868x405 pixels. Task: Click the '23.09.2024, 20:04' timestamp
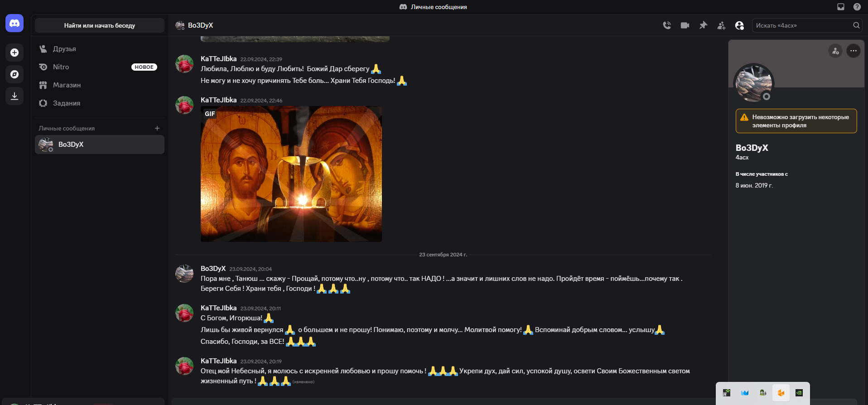(250, 269)
